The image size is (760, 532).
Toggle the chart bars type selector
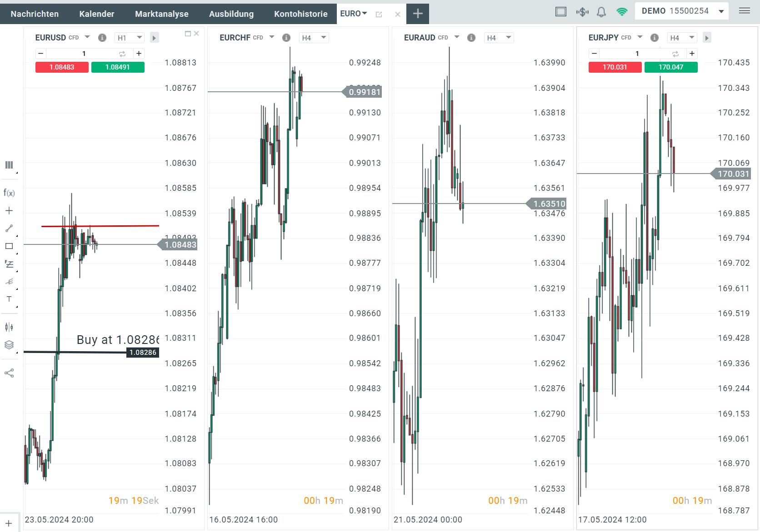click(x=9, y=164)
